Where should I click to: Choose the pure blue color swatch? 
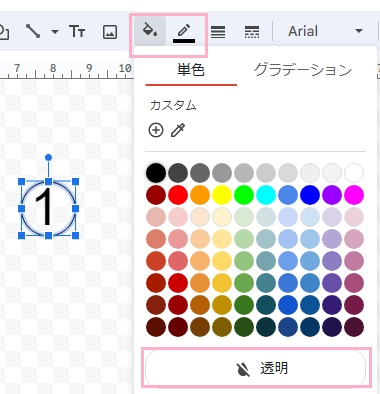(310, 195)
